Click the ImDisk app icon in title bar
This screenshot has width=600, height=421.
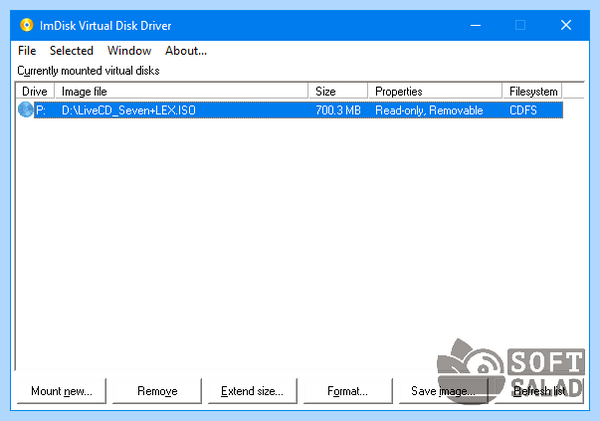(26, 25)
